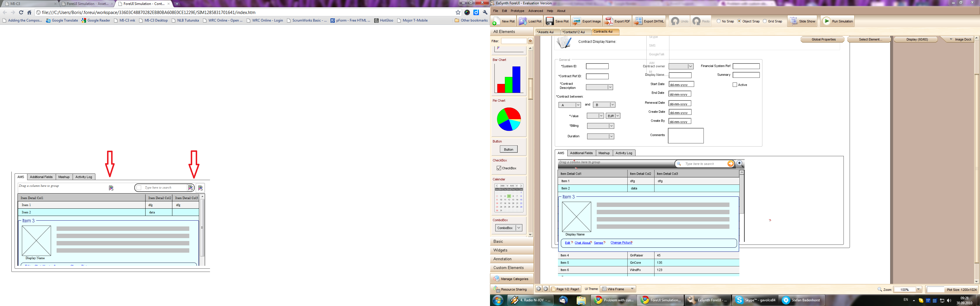Open Widgets category in elements panel
980x306 pixels.
click(512, 250)
